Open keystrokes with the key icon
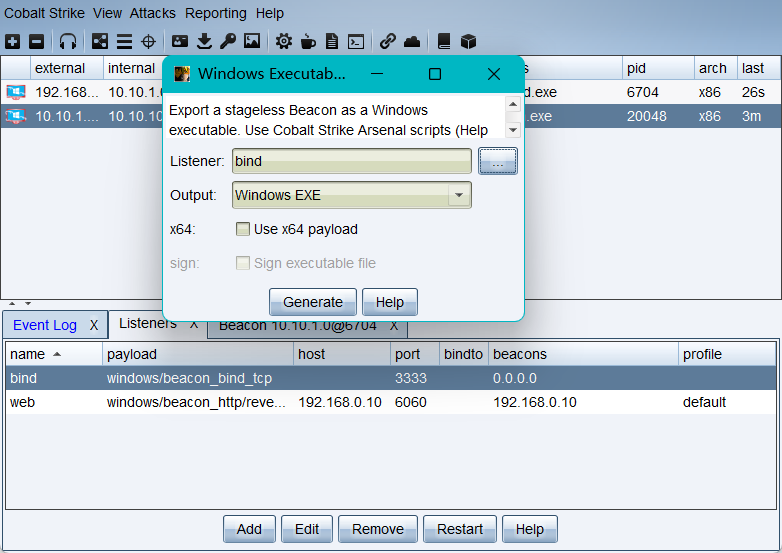This screenshot has width=782, height=553. click(228, 41)
